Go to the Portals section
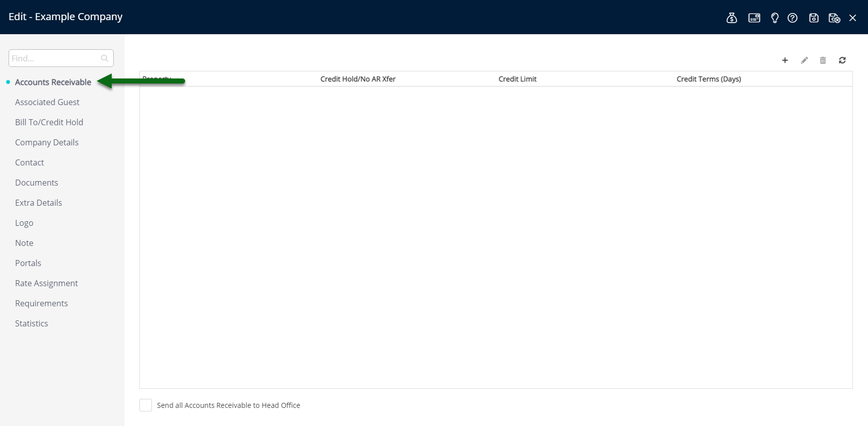 (x=28, y=263)
